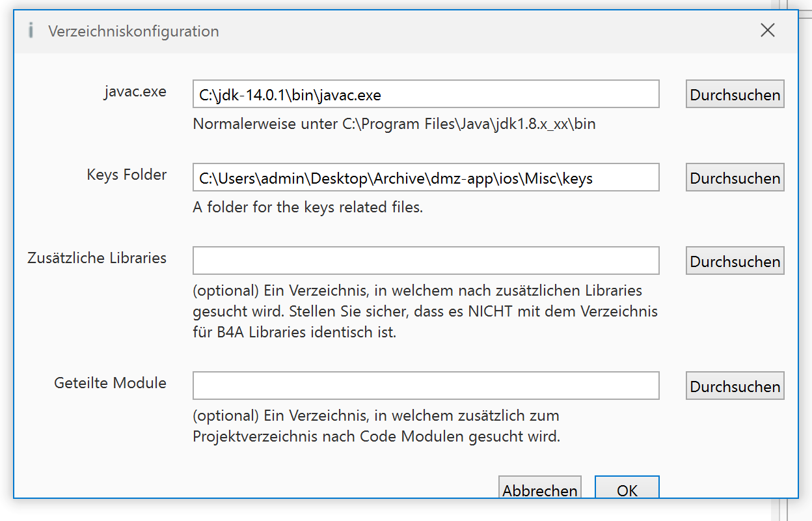The height and width of the screenshot is (521, 812).
Task: Close the Verzeichniskonfiguration dialog
Action: 768,30
